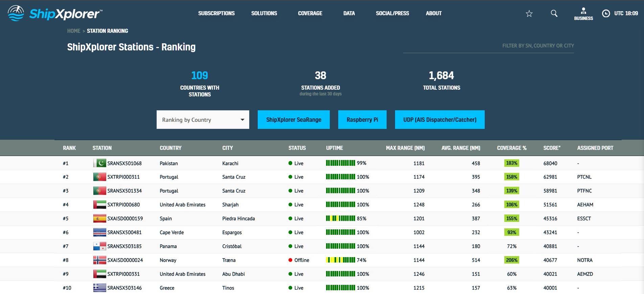Viewport: 644px width, 294px height.
Task: Click the filter by SN, country or city field
Action: click(x=488, y=46)
